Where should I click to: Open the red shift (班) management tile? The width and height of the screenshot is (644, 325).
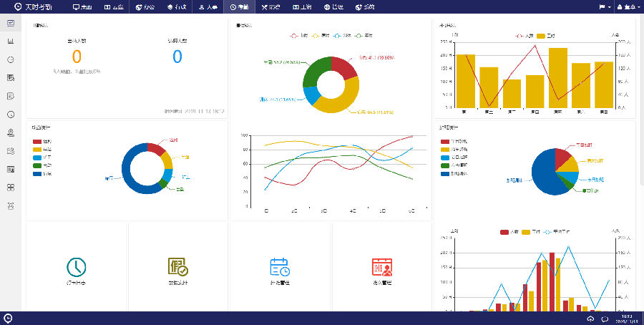(382, 271)
